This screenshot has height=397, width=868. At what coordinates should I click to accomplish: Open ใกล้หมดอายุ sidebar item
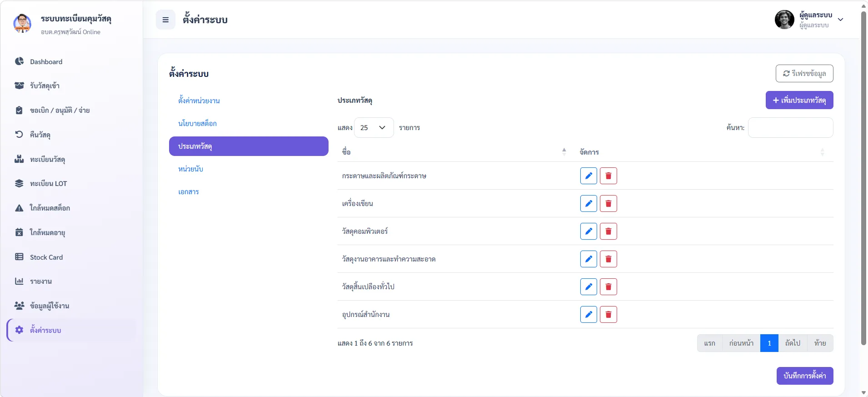point(72,232)
